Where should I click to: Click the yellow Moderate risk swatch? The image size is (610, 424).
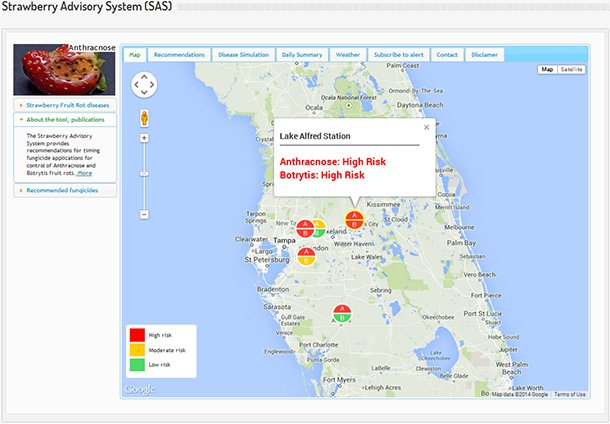137,350
